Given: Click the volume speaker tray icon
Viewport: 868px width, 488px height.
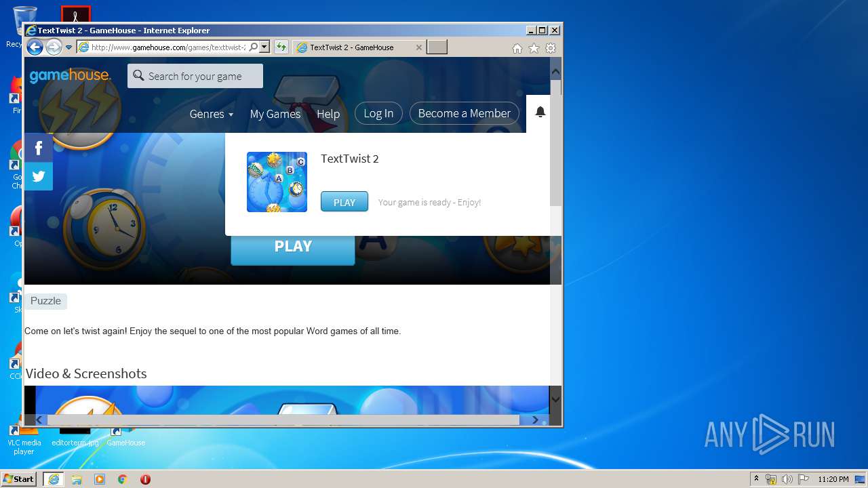Looking at the screenshot, I should click(x=787, y=479).
